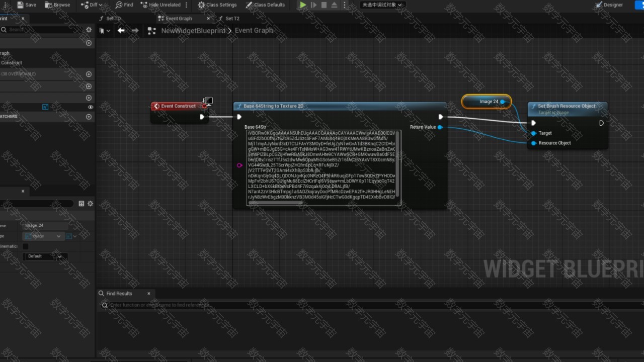Click output exec pin of Base64 node
The height and width of the screenshot is (362, 644).
(441, 117)
